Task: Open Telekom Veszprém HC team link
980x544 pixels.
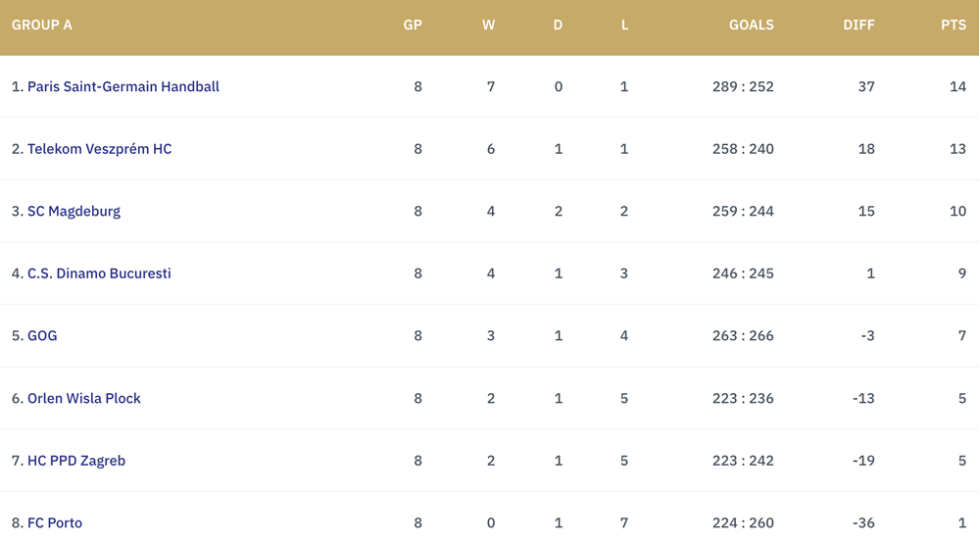Action: pos(99,149)
